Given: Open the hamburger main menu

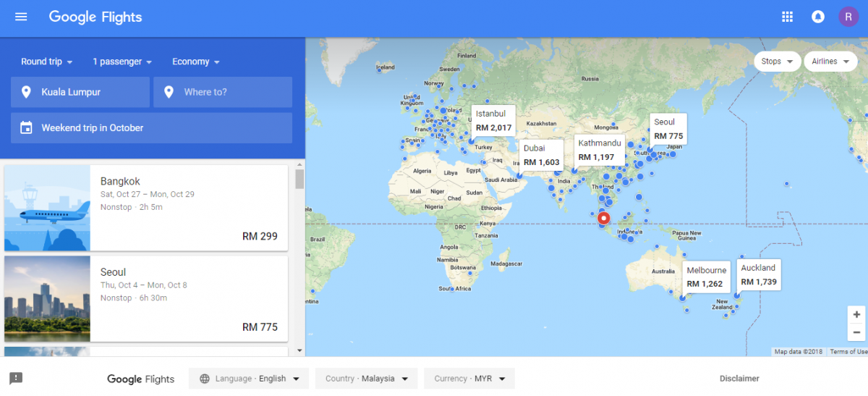Looking at the screenshot, I should coord(21,17).
